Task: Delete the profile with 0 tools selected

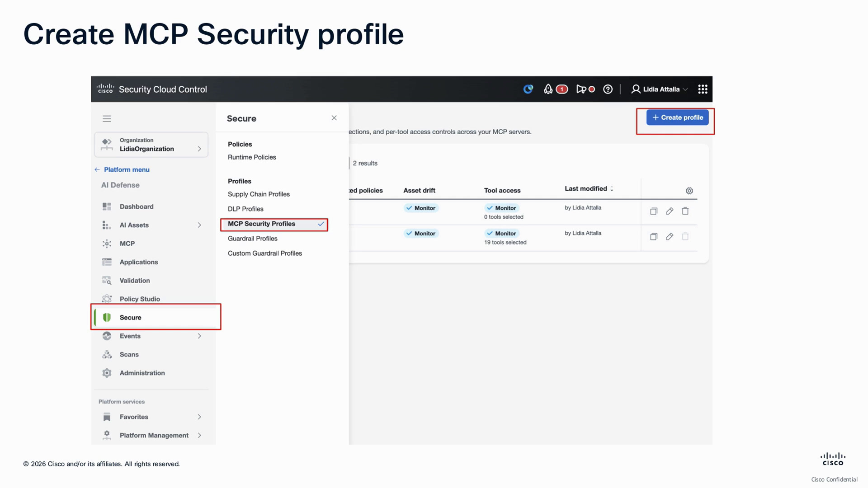Action: point(685,211)
